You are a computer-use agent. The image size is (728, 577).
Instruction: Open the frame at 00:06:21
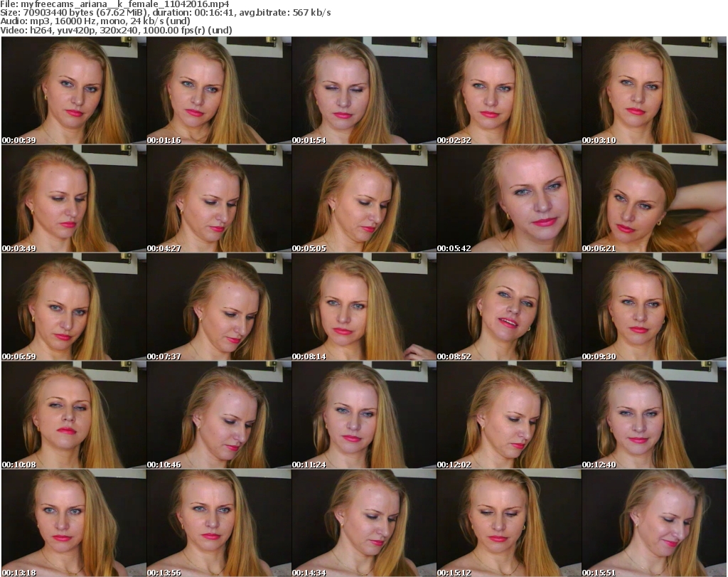(654, 198)
